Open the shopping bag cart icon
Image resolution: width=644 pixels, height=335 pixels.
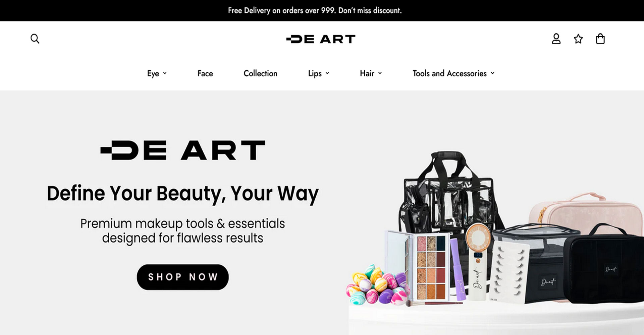point(600,39)
